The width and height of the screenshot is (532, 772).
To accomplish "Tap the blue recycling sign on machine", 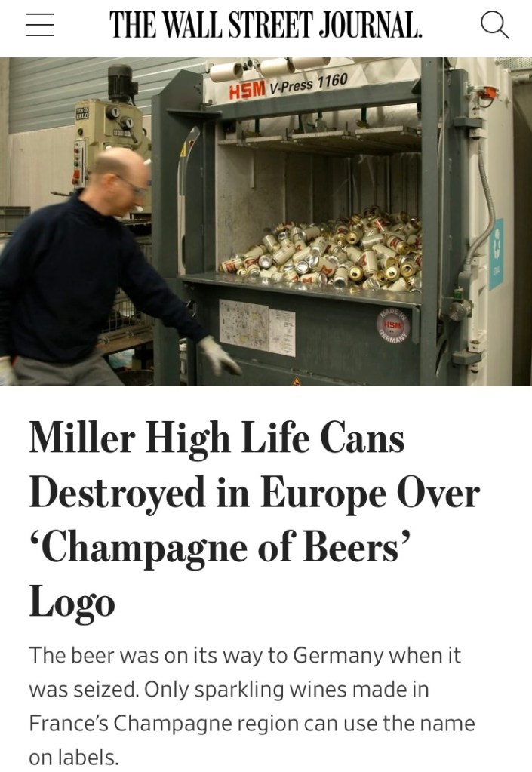I will pos(497,254).
